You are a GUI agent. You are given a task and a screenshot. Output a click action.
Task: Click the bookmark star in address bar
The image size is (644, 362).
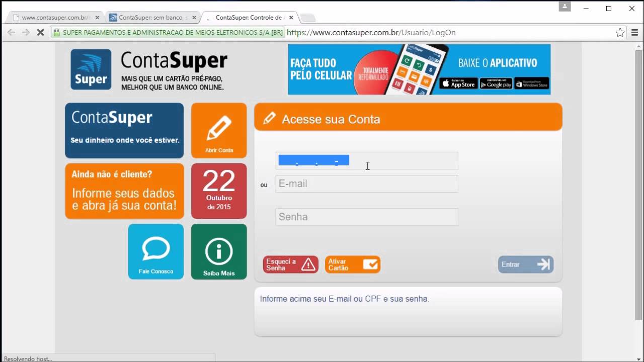point(620,32)
